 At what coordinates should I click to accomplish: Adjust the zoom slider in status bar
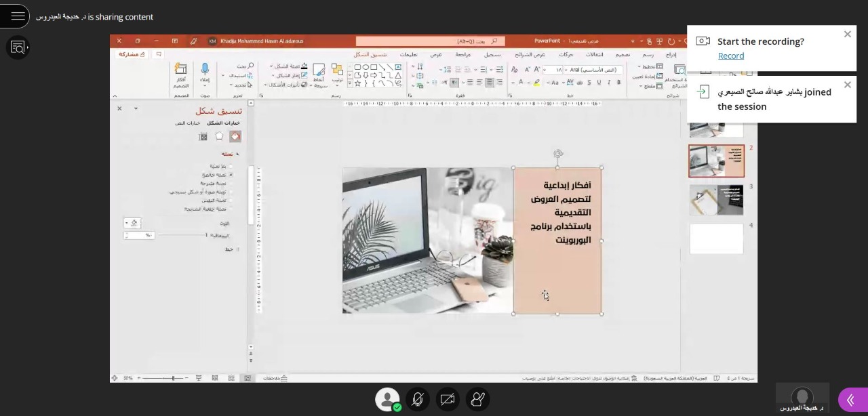click(163, 378)
